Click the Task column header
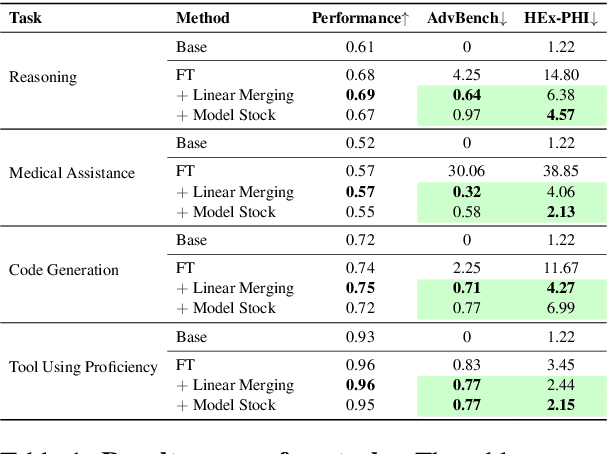608x454 pixels. point(25,17)
